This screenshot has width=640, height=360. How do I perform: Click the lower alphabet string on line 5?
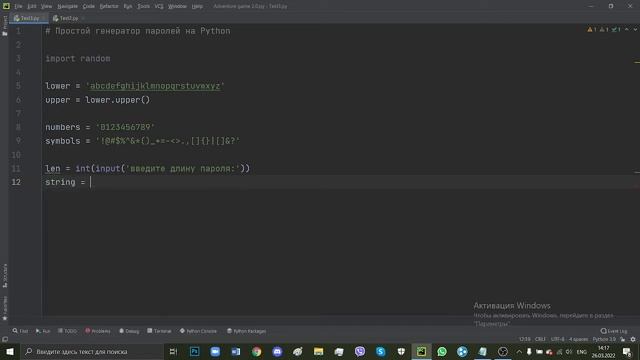(155, 86)
